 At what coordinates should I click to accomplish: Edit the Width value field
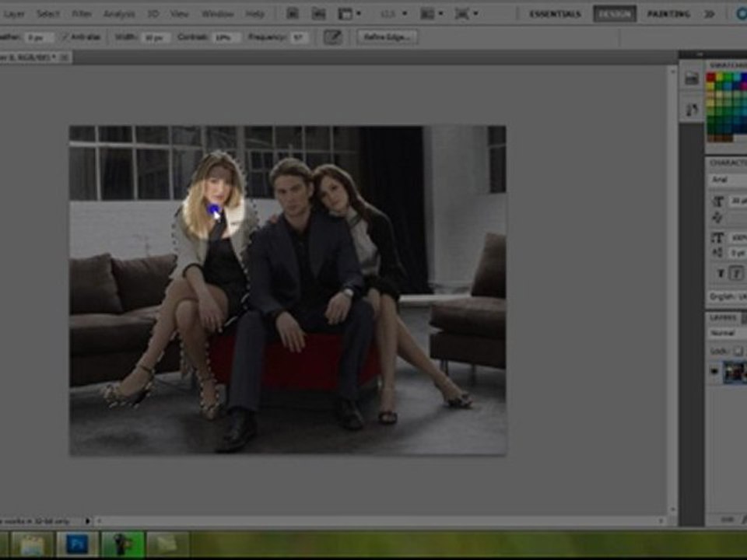pyautogui.click(x=155, y=37)
